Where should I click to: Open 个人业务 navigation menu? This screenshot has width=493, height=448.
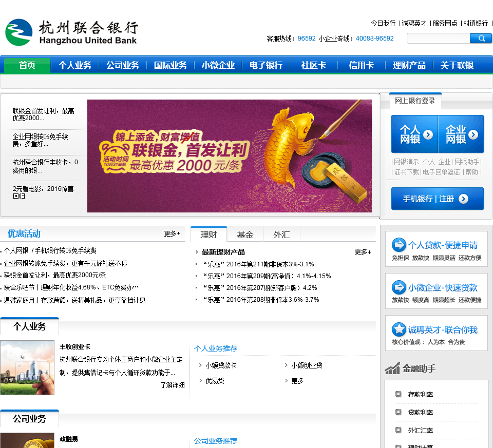click(x=75, y=65)
